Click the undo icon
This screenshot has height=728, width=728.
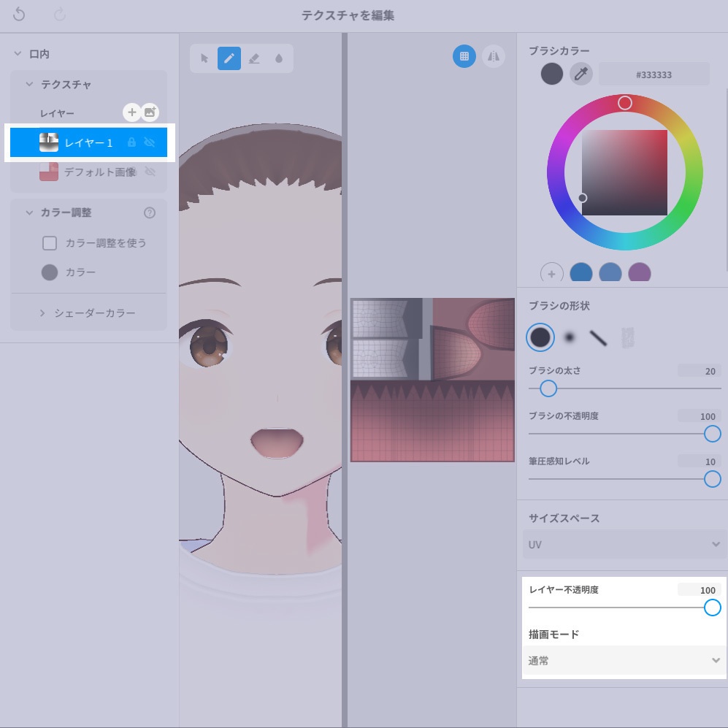click(x=18, y=14)
